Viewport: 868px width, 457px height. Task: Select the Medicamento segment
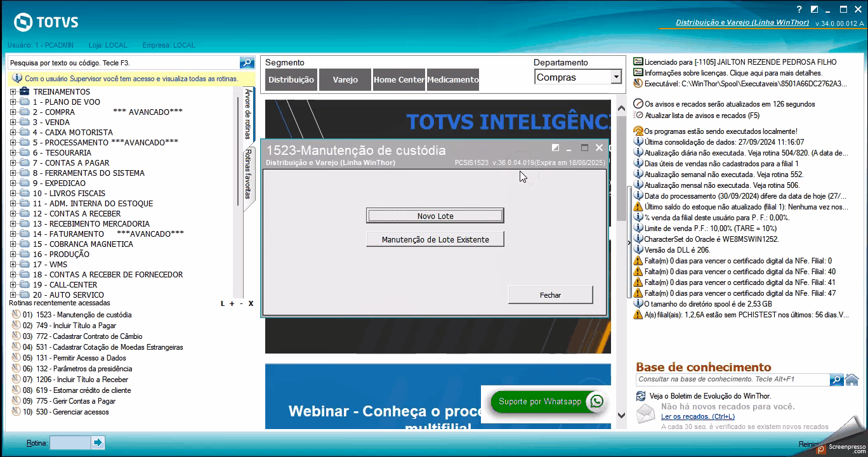(x=453, y=80)
